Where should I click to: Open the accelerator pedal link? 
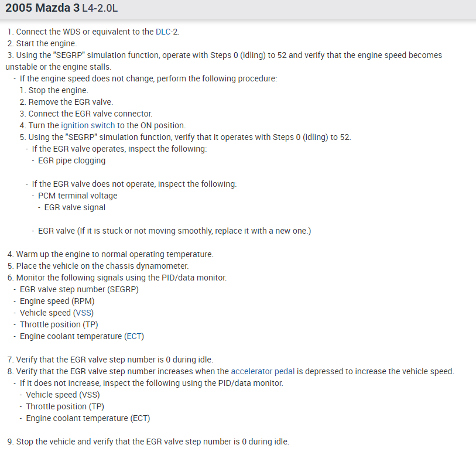[x=263, y=371]
